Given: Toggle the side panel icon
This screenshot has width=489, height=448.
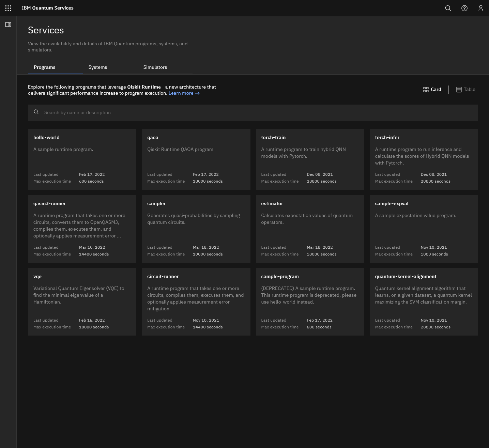Looking at the screenshot, I should pos(8,25).
